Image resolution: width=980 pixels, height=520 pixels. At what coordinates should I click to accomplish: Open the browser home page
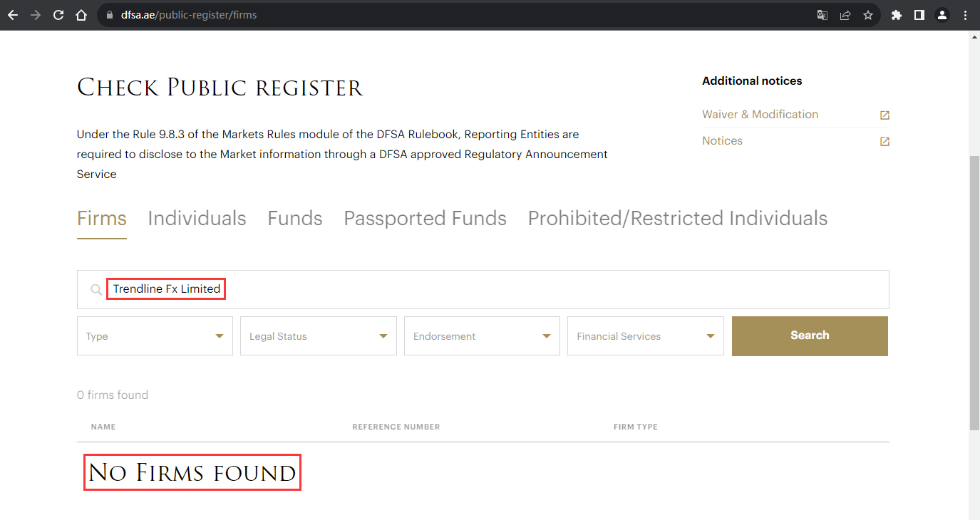point(81,15)
